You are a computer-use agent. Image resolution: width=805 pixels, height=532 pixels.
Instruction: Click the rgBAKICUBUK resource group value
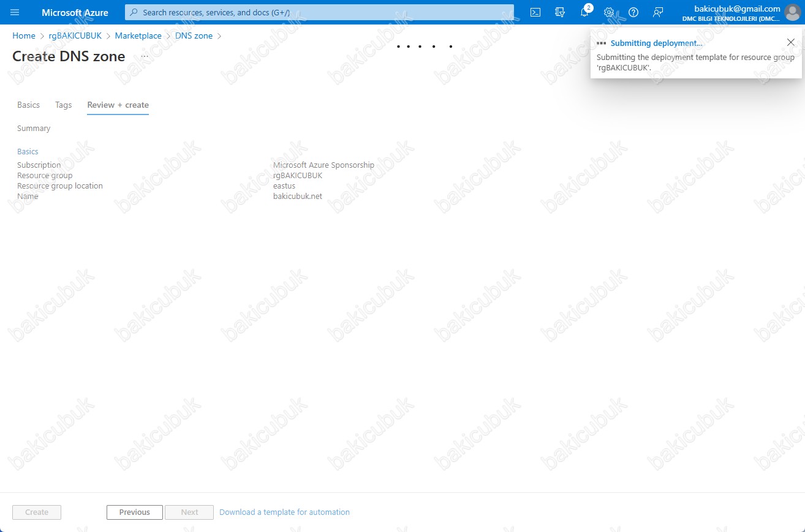pos(298,176)
